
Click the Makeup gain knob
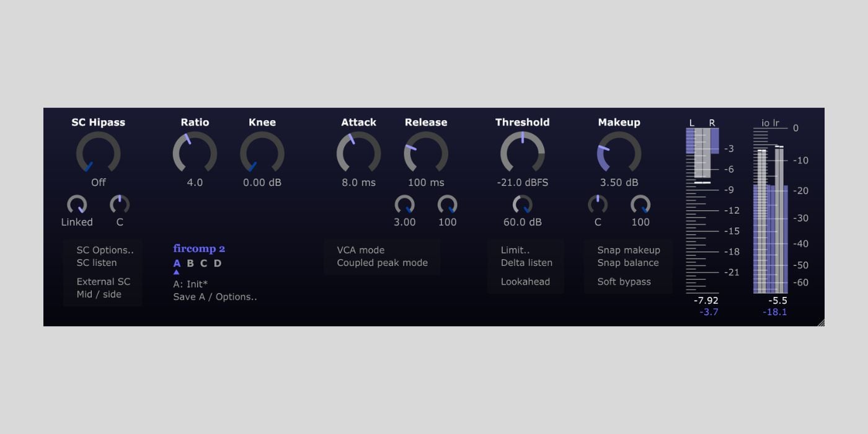pos(619,153)
